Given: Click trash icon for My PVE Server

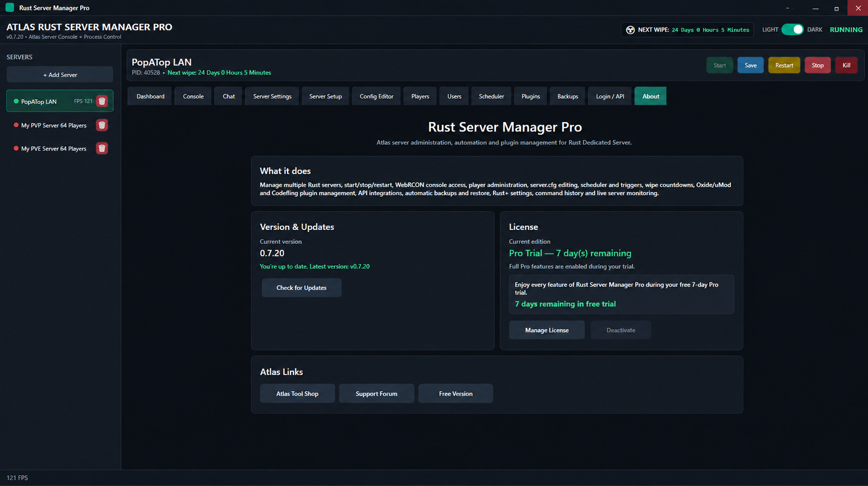Looking at the screenshot, I should (x=102, y=149).
